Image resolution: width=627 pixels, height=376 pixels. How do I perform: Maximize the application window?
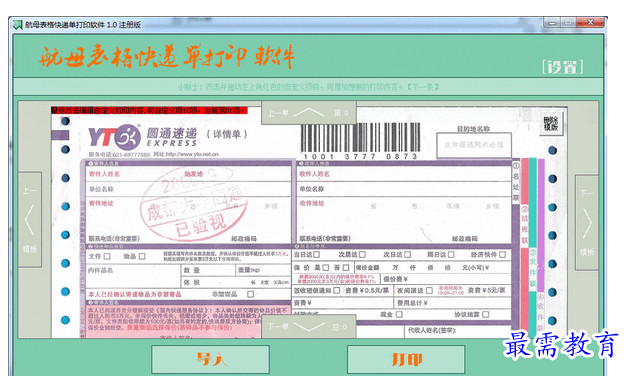(x=568, y=23)
